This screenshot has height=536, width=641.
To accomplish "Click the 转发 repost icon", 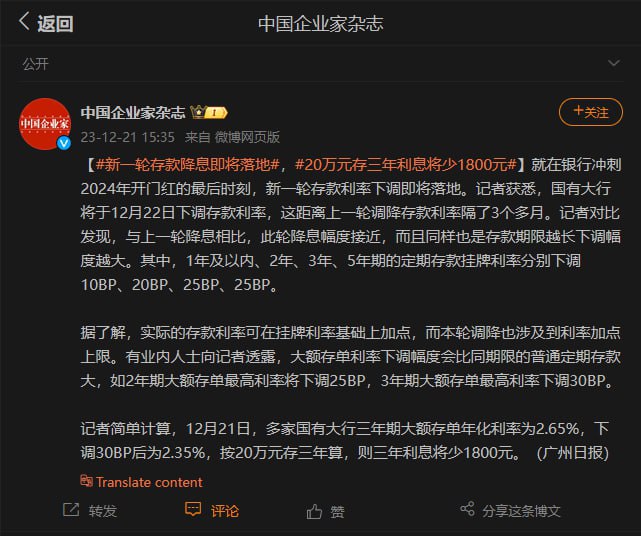I will [x=71, y=510].
